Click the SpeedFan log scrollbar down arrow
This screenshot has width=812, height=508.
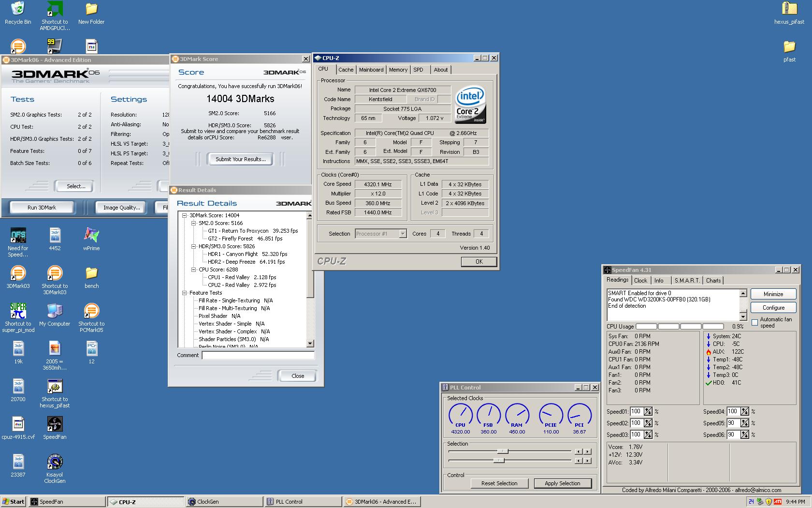(743, 317)
